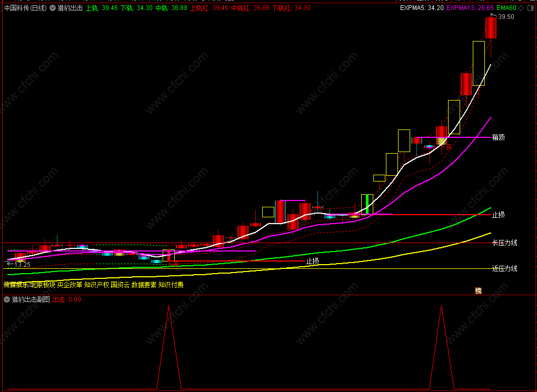Click the 近压力线 label
This screenshot has height=392, width=537.
[x=505, y=269]
